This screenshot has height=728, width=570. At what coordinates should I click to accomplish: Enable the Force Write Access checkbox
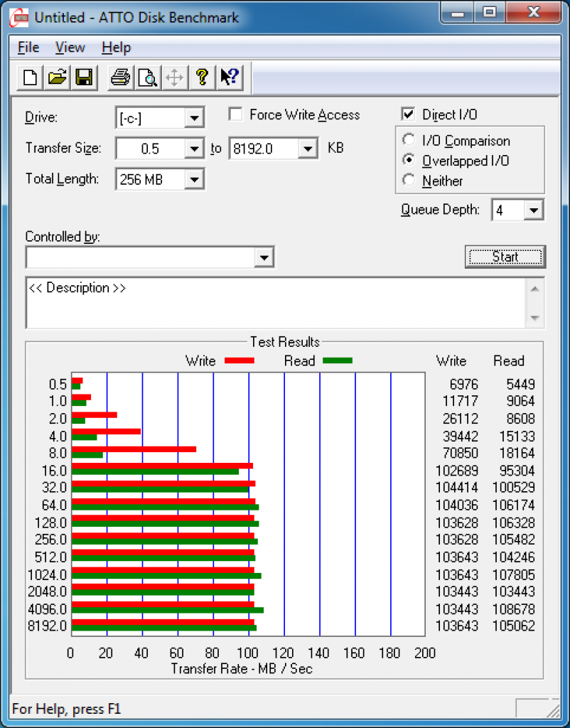(x=235, y=114)
